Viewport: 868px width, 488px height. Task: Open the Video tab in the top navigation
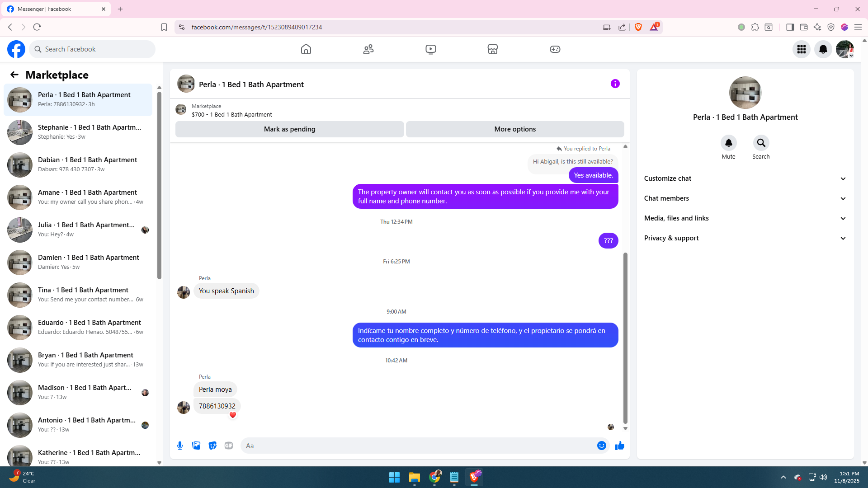click(x=430, y=49)
